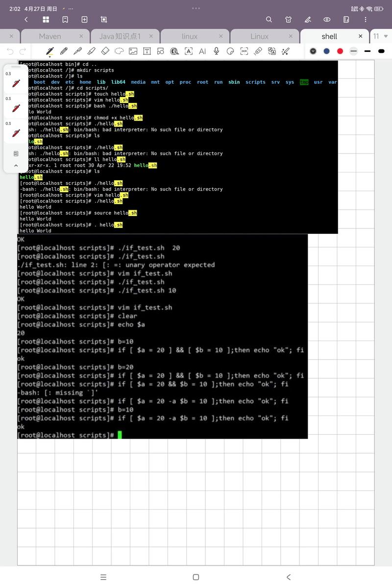Add a new page with the plus button
Image resolution: width=392 pixels, height=588 pixels.
(84, 20)
